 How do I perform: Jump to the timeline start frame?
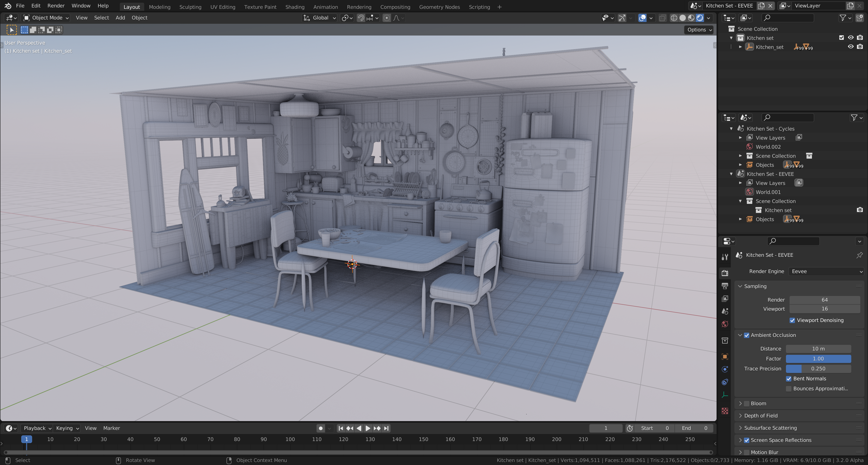coord(341,428)
